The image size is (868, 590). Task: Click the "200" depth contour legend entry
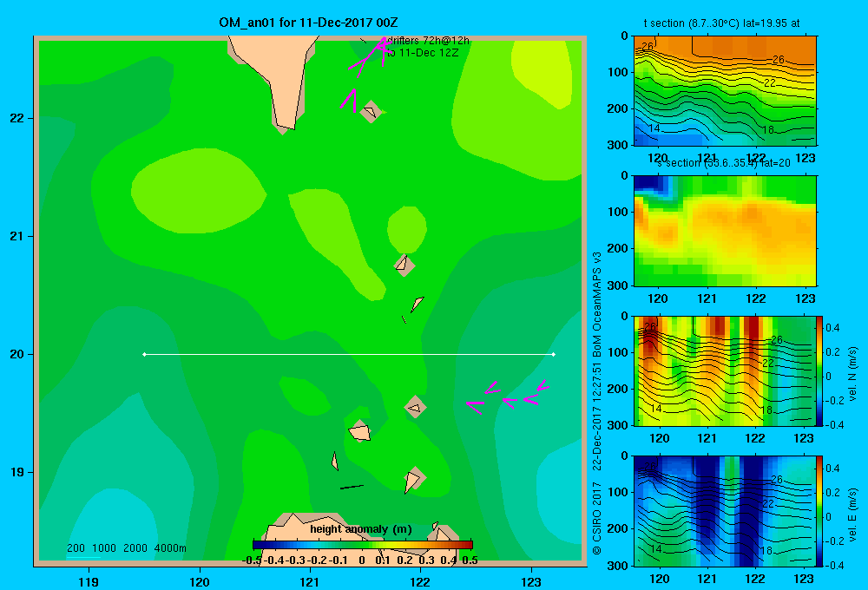76,548
